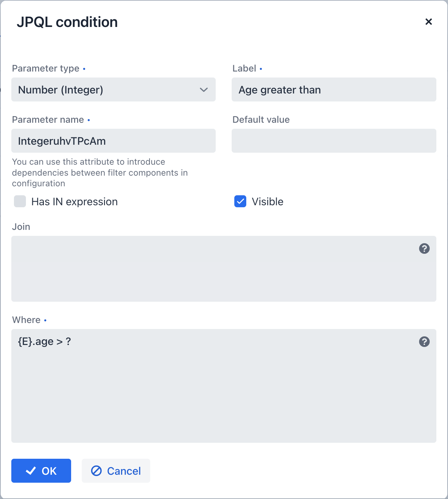Select the JPQL condition dialog title

tap(67, 22)
